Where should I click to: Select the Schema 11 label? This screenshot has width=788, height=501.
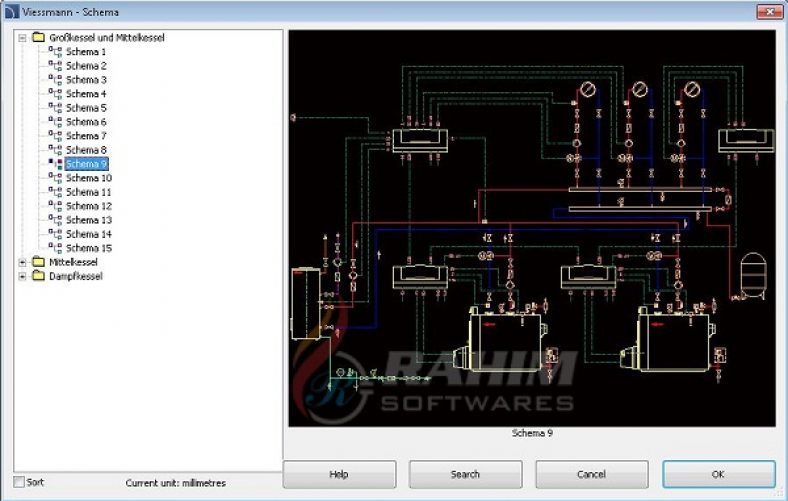pos(88,192)
